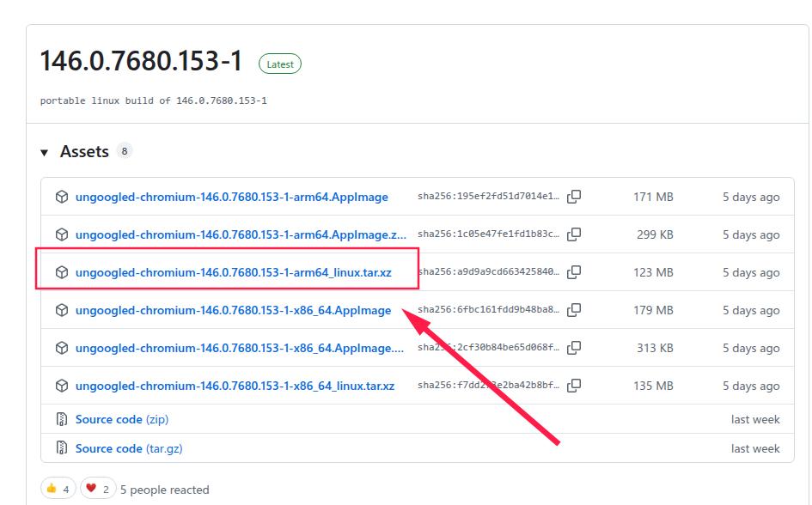Toggle the thumbs up reaction
This screenshot has width=812, height=505.
coord(58,489)
